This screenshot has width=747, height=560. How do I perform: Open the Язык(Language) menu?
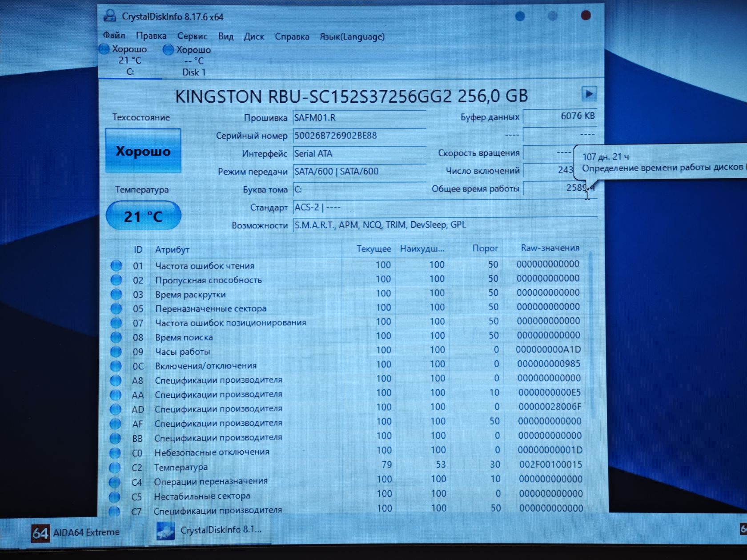tap(352, 36)
